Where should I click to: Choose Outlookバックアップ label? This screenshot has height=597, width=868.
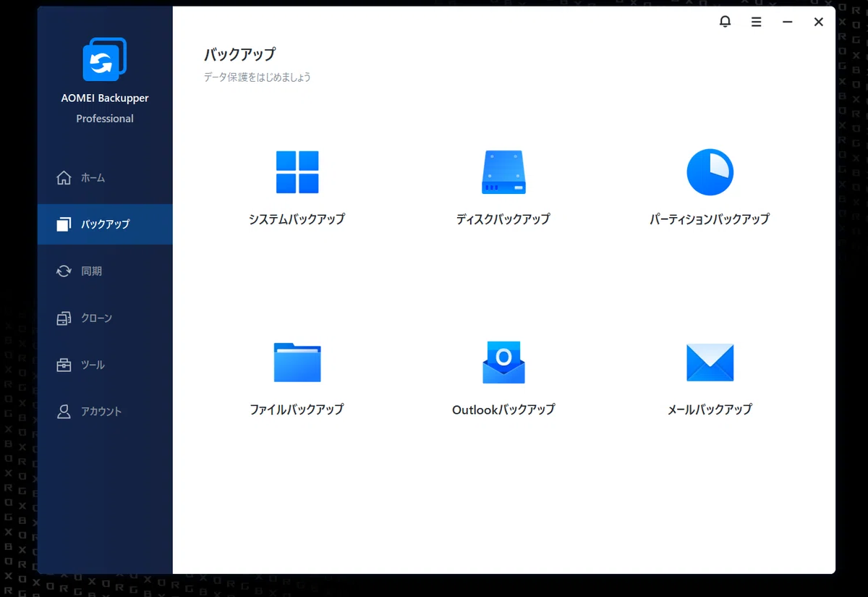(503, 410)
